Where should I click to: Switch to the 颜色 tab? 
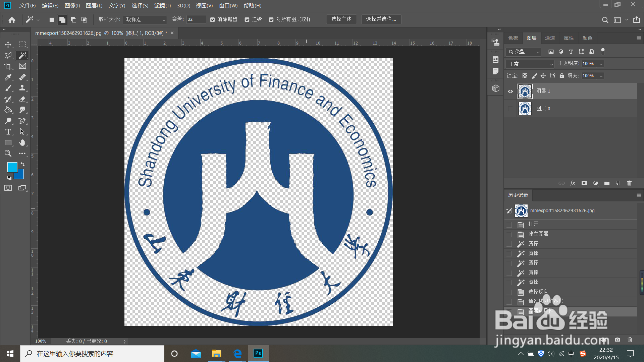(x=587, y=38)
